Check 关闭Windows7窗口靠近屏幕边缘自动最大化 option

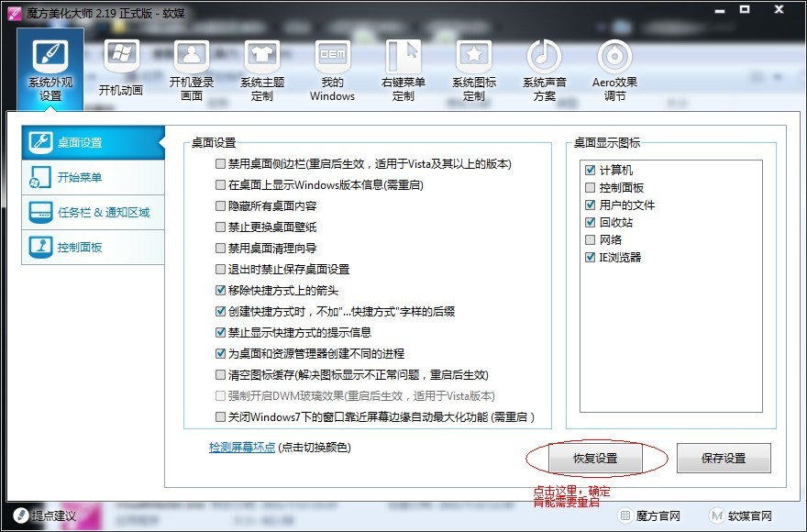220,417
